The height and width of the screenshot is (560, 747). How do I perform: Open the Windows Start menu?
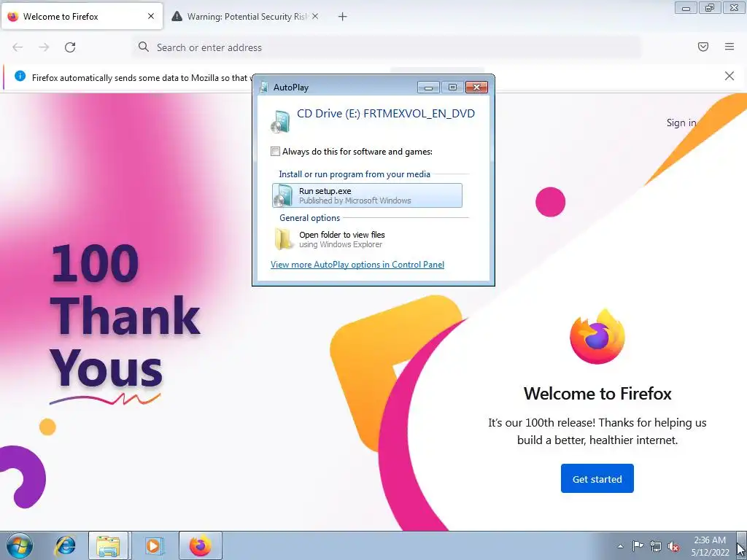point(20,545)
